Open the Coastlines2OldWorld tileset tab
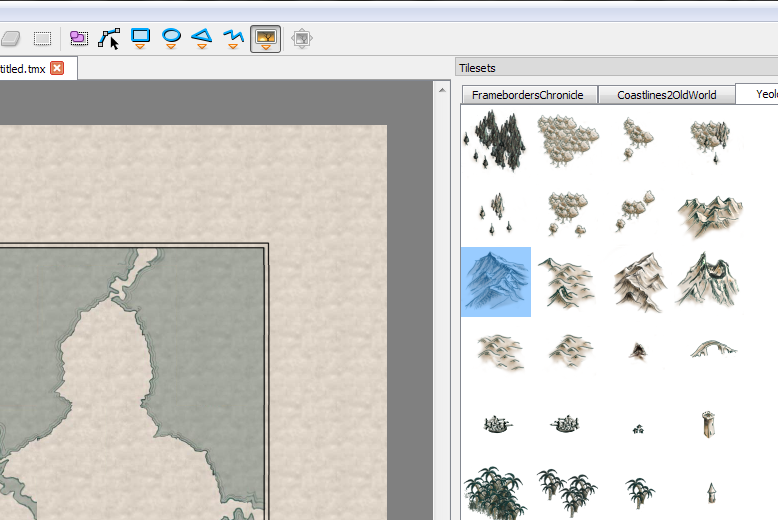The image size is (778, 520). pos(666,95)
